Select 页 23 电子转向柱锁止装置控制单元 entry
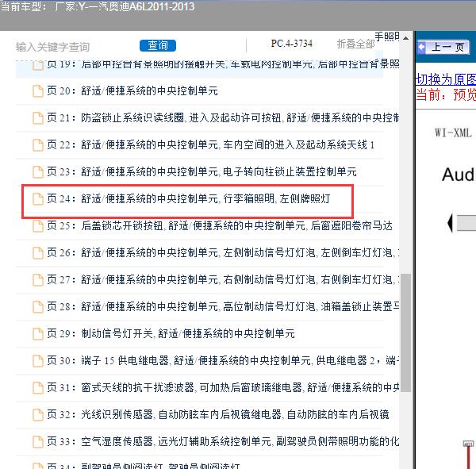Viewport: 476px width, 469px height. point(202,171)
